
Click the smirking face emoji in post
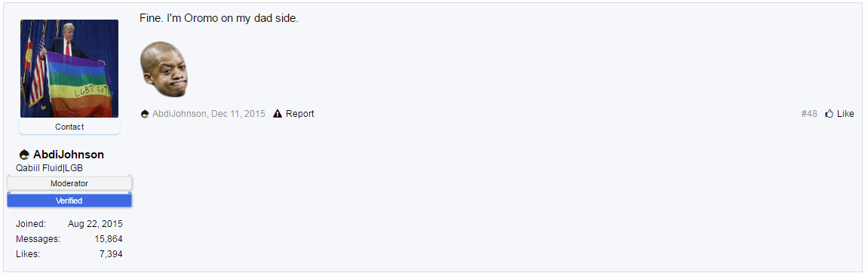click(x=164, y=69)
